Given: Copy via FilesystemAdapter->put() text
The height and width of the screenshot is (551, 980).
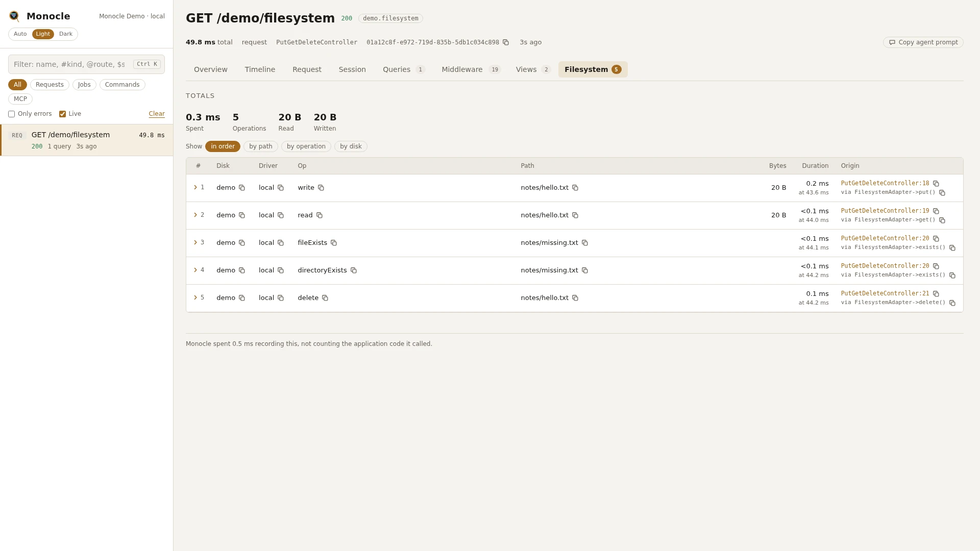Looking at the screenshot, I should [x=942, y=193].
